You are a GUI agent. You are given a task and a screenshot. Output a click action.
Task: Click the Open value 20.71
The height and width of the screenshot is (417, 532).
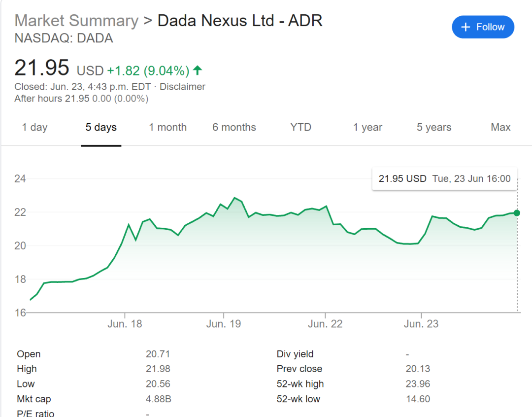(158, 354)
